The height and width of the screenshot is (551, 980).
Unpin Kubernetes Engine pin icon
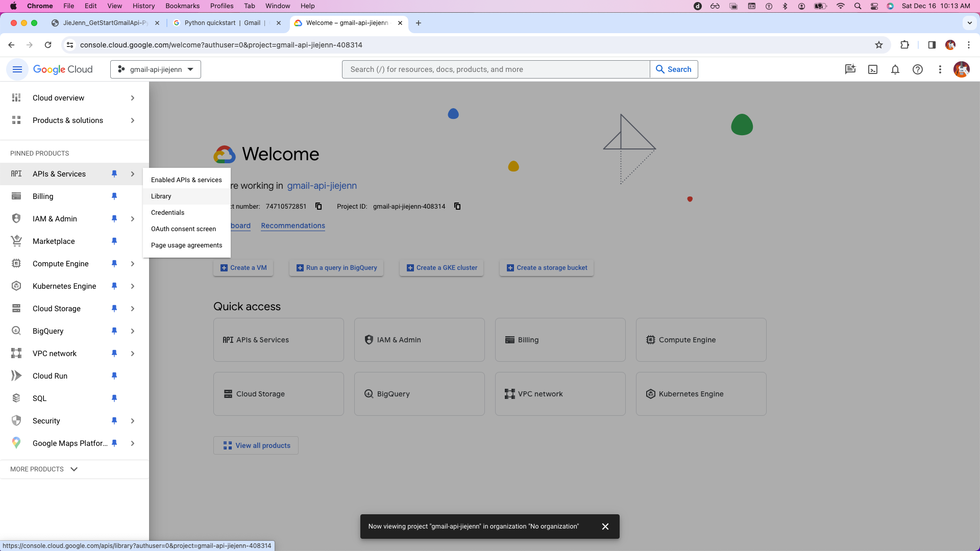[x=114, y=286]
